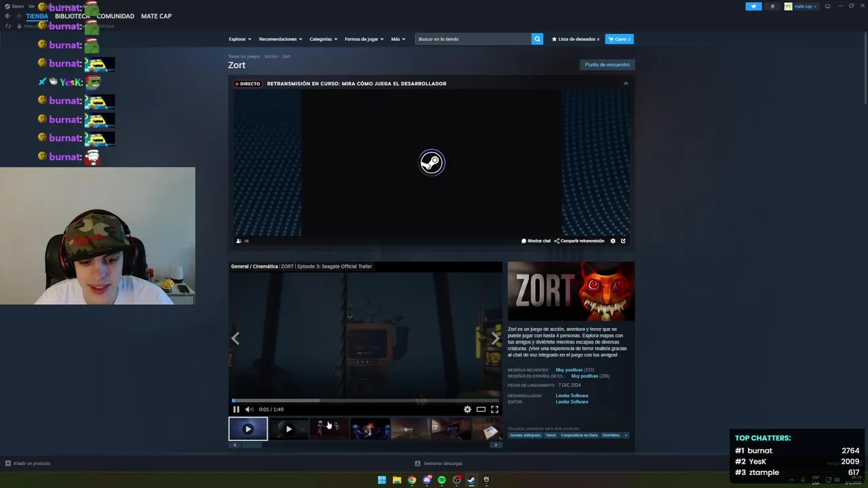Open the Carro shopping cart
The image size is (868, 488).
pyautogui.click(x=619, y=39)
